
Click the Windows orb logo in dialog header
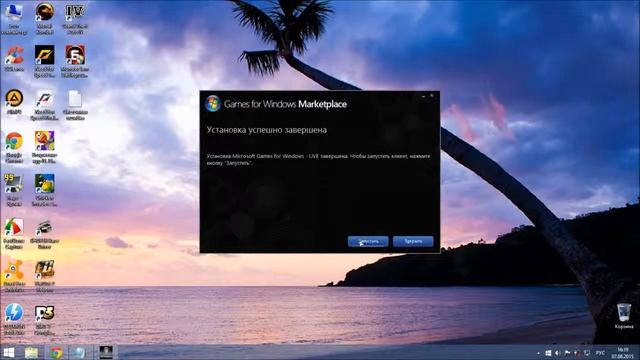(x=213, y=104)
